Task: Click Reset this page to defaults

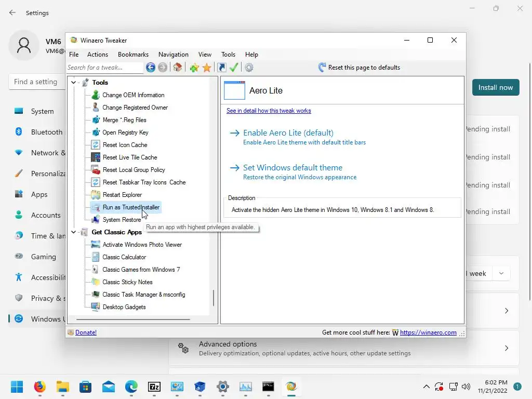Action: pos(359,67)
